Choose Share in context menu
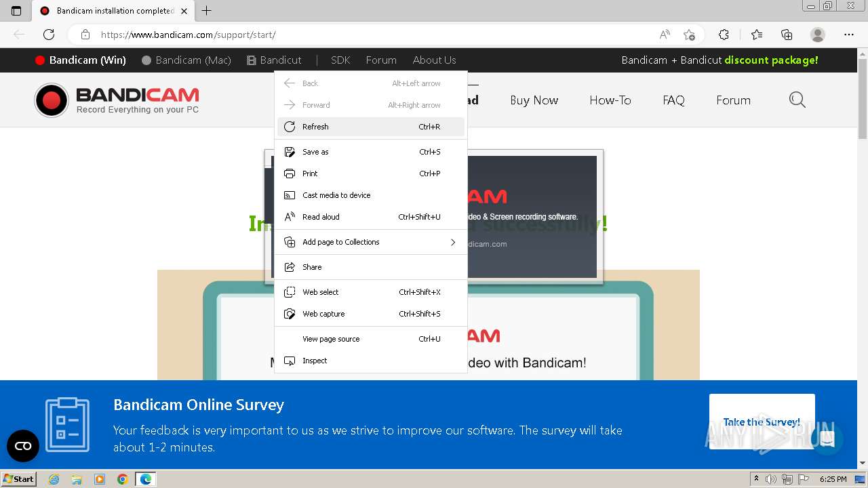 pos(371,267)
